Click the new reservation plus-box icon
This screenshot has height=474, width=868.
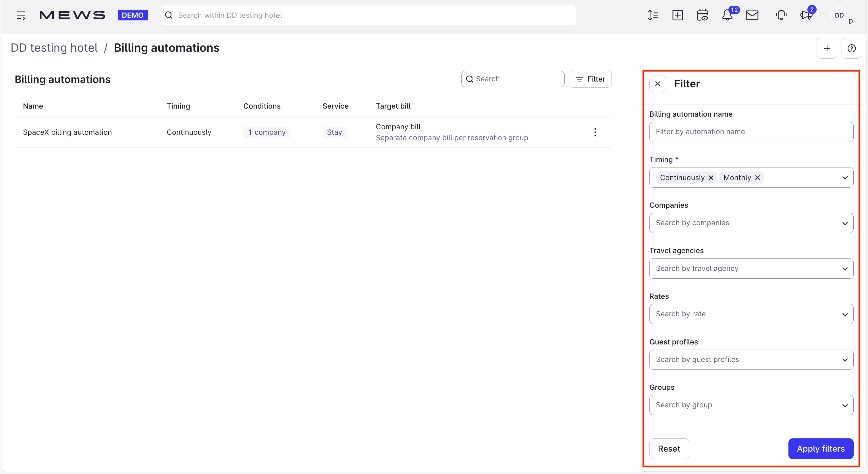pos(677,15)
